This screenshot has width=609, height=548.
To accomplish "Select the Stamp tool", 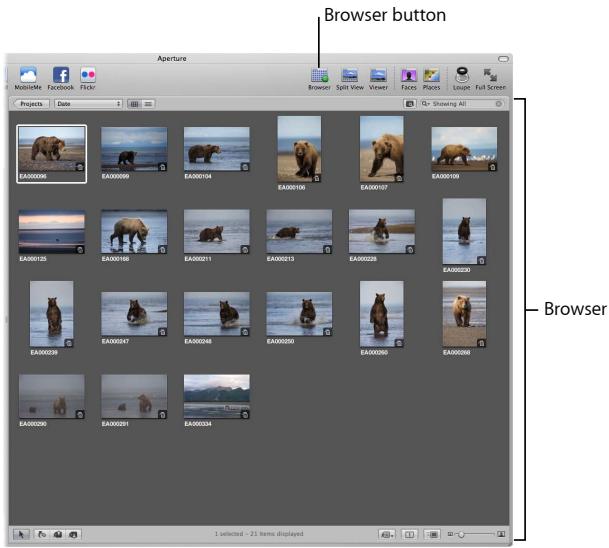I will 73,534.
